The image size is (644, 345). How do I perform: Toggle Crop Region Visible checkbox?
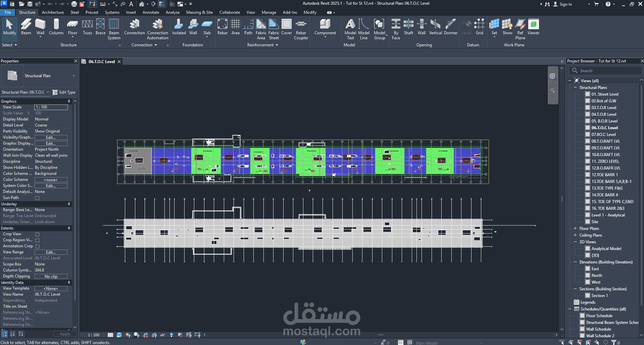[x=37, y=240]
